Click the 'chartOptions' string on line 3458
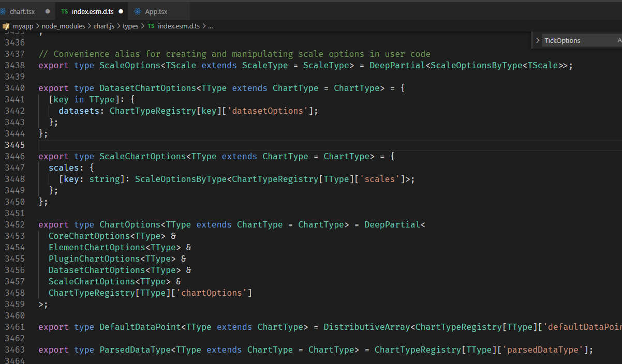This screenshot has width=622, height=364. [211, 293]
